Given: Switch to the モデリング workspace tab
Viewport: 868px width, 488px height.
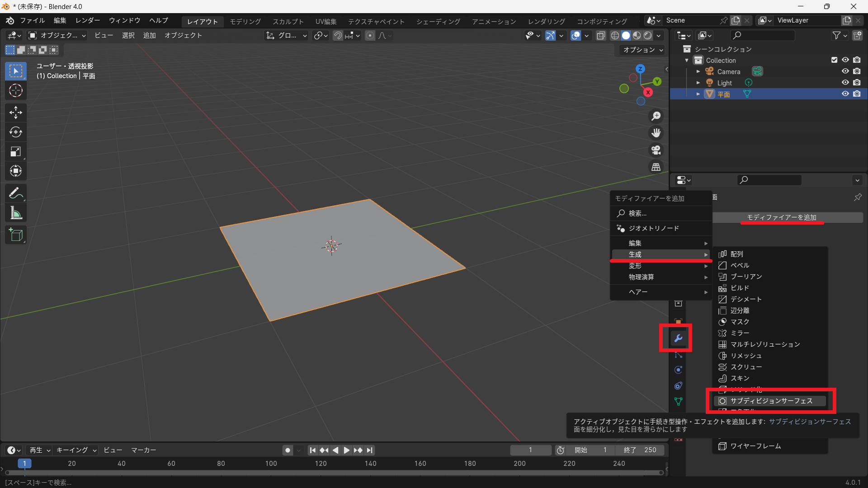Looking at the screenshot, I should (245, 21).
